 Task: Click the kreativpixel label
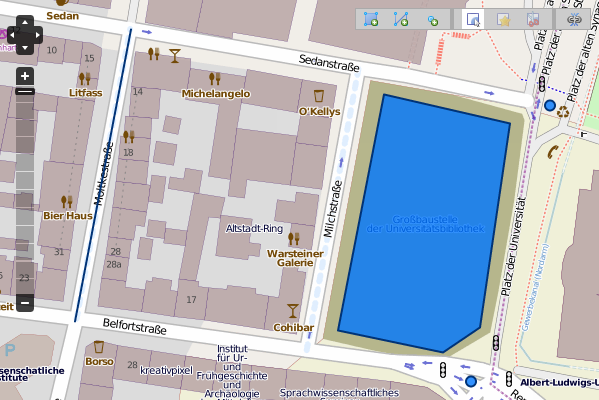pyautogui.click(x=166, y=370)
